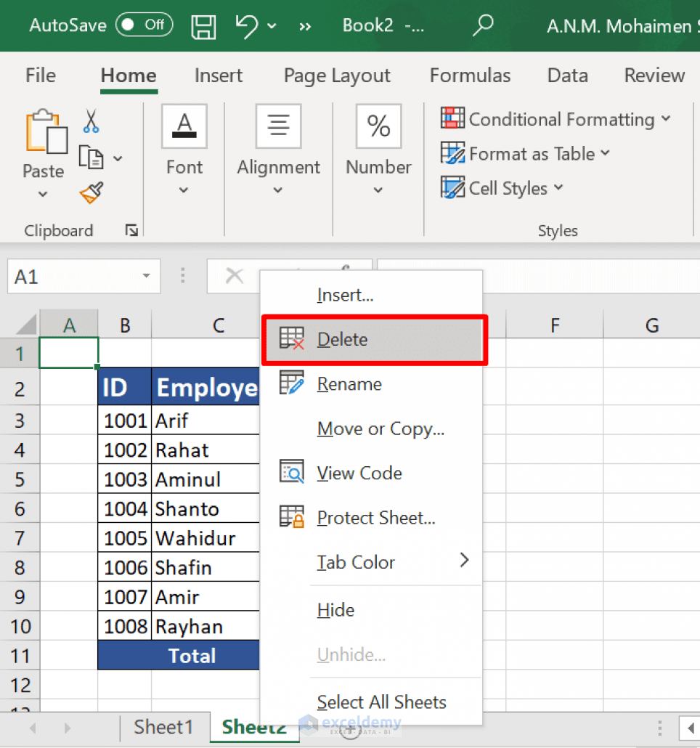Click the Format as Table icon
Viewport: 700px width, 748px height.
click(x=453, y=153)
